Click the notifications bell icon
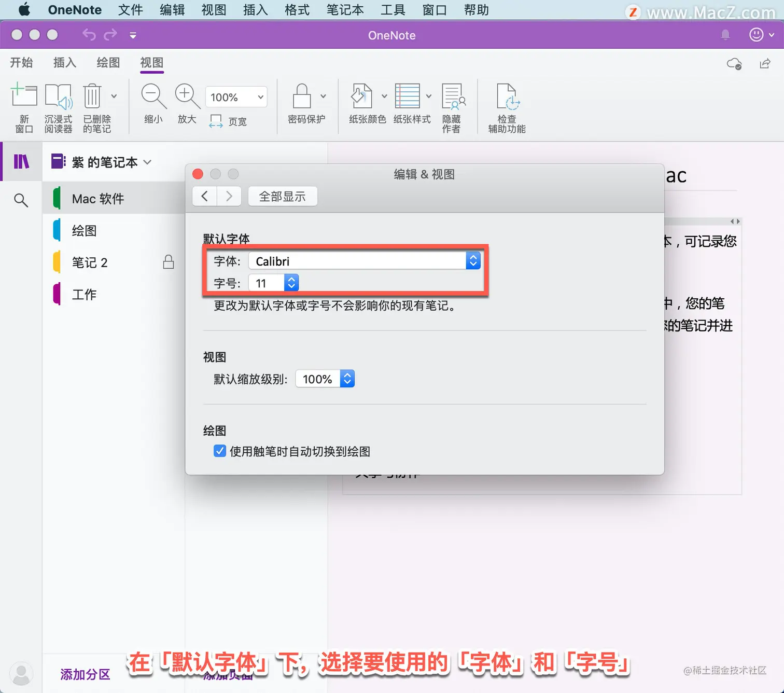This screenshot has height=693, width=784. coord(725,35)
